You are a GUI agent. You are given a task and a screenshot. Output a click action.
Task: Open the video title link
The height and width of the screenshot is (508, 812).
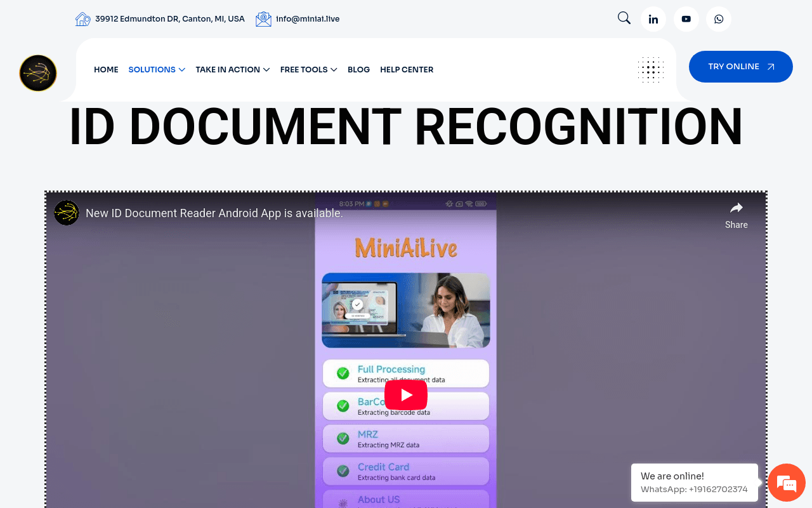click(214, 213)
